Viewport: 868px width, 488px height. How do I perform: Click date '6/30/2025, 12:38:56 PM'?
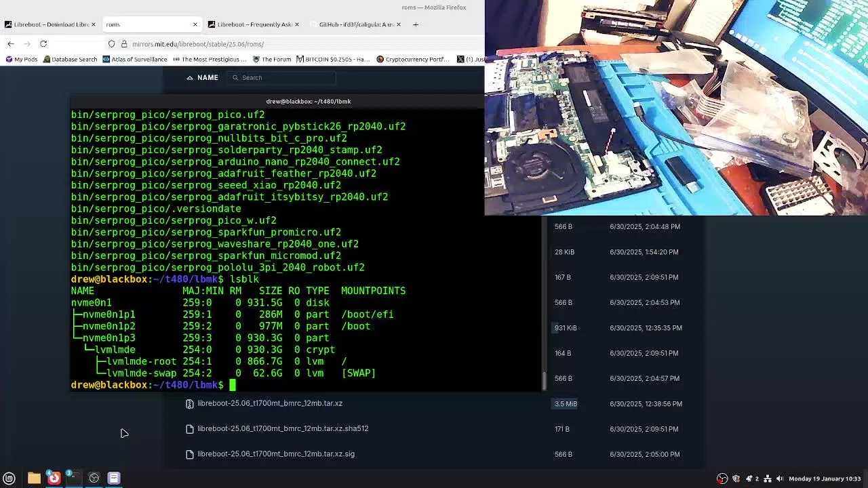point(646,403)
